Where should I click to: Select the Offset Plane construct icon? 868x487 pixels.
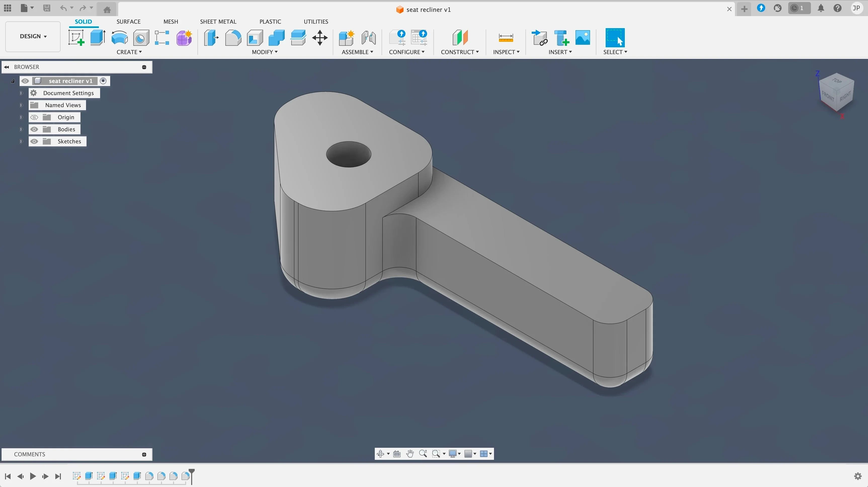point(460,37)
